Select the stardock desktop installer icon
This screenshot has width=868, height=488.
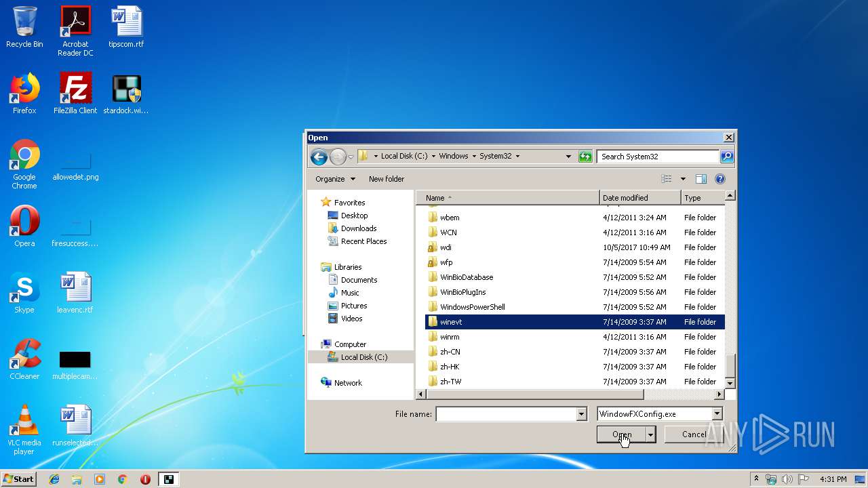coord(126,94)
